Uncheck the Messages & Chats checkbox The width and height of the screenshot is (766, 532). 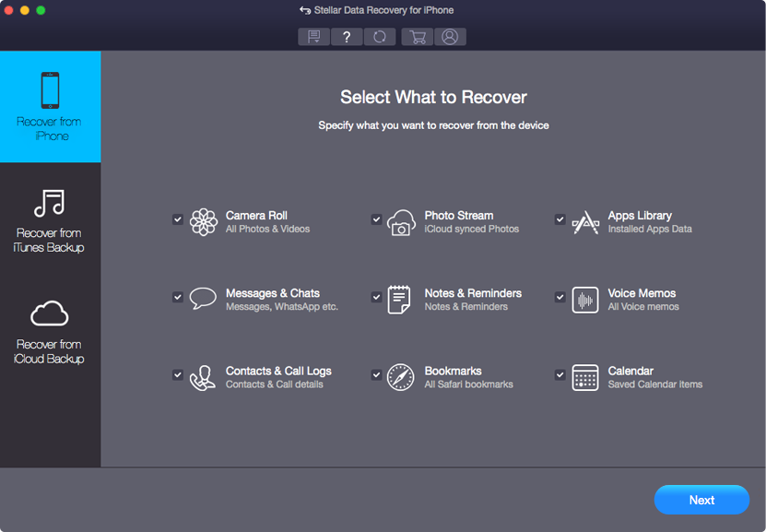click(x=178, y=297)
